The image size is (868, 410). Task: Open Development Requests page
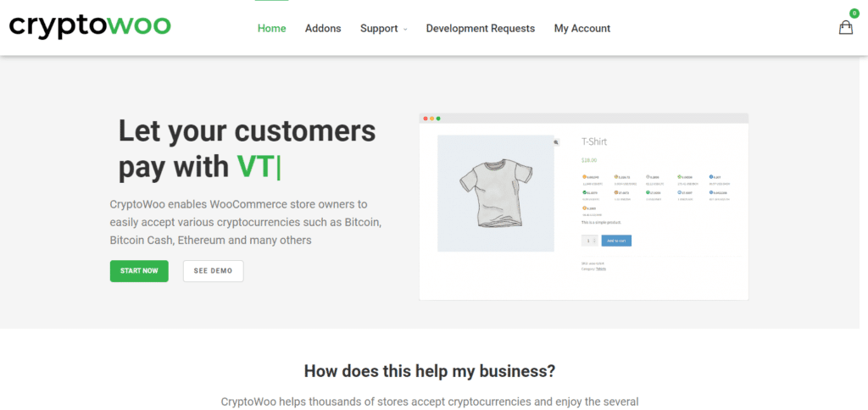click(481, 28)
